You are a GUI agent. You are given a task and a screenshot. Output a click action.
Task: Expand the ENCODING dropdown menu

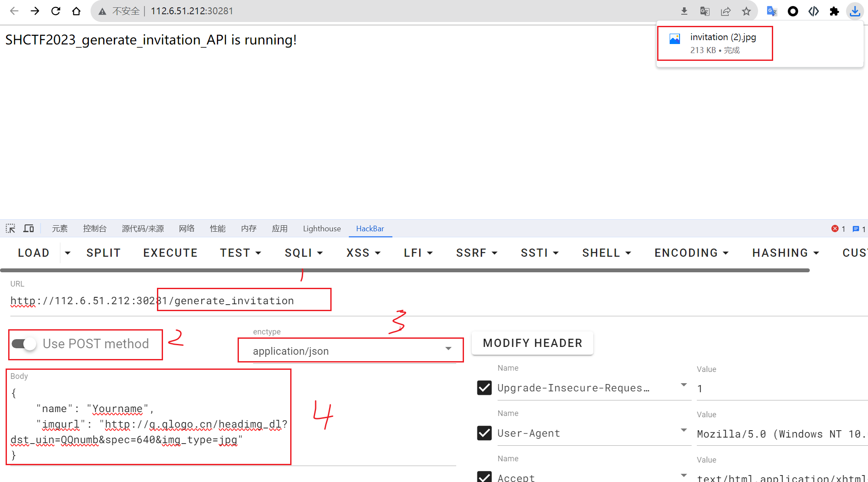point(691,253)
